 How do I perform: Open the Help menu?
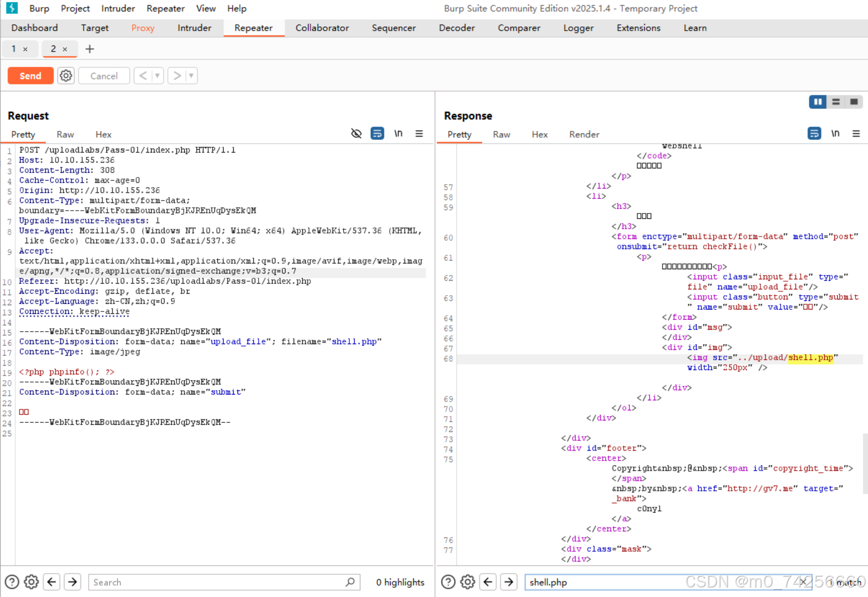(237, 8)
